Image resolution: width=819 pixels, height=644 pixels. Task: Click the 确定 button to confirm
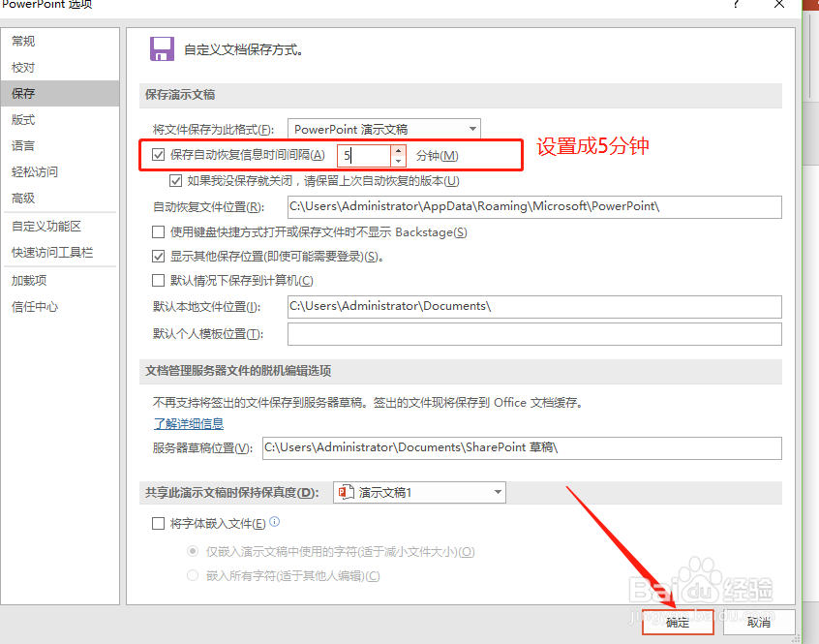point(678,623)
